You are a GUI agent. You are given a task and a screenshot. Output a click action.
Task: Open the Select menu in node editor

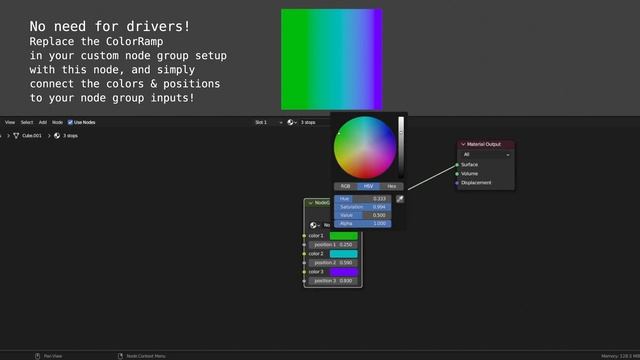(x=27, y=122)
